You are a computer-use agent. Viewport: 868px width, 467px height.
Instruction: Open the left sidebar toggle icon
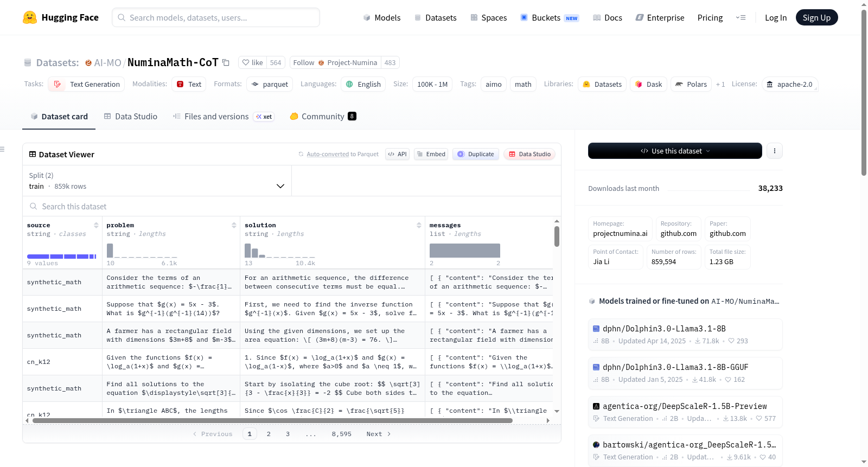(x=3, y=149)
